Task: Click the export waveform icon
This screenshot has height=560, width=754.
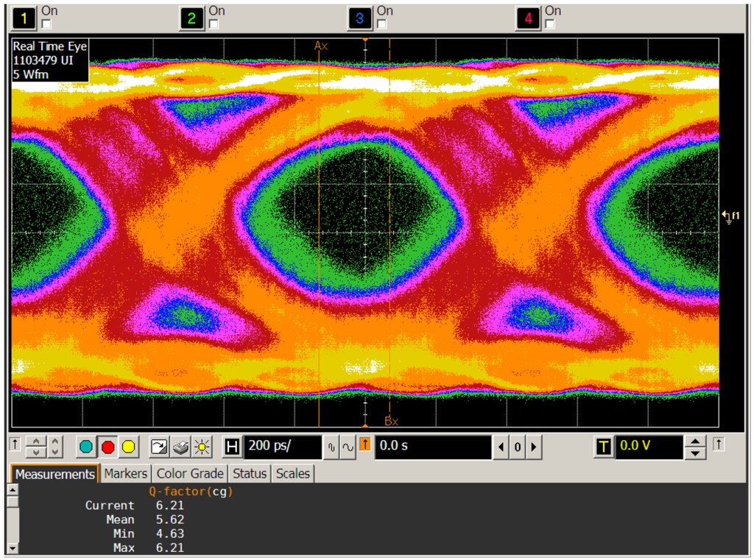Action: click(x=159, y=446)
